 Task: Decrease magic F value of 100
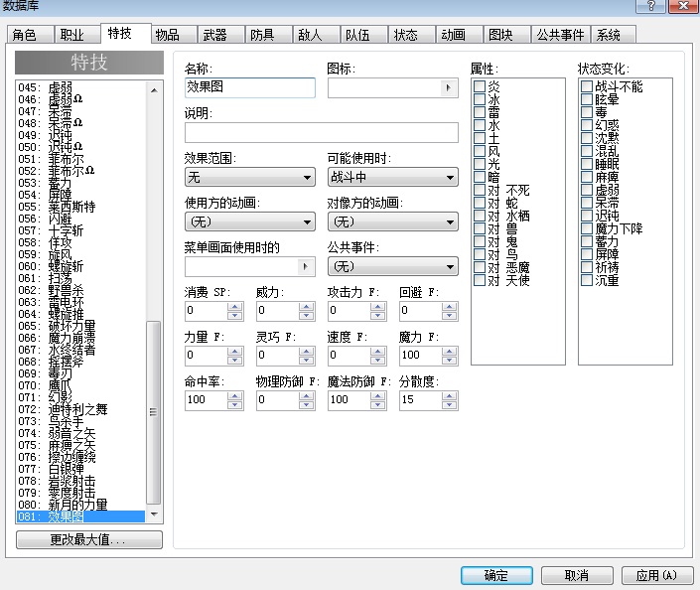(x=449, y=361)
